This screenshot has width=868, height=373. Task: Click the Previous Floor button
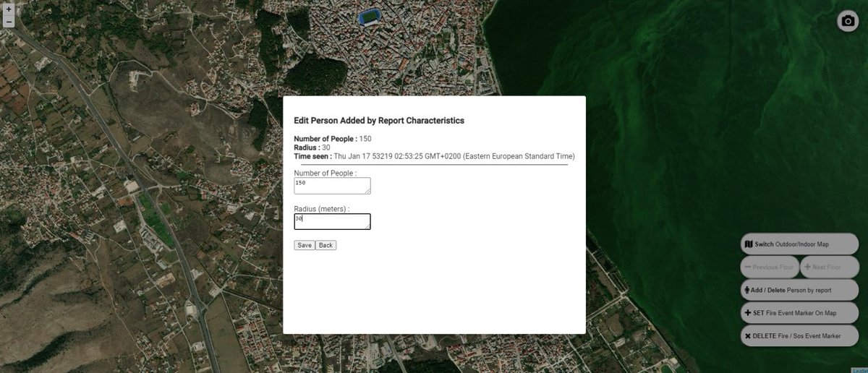770,267
